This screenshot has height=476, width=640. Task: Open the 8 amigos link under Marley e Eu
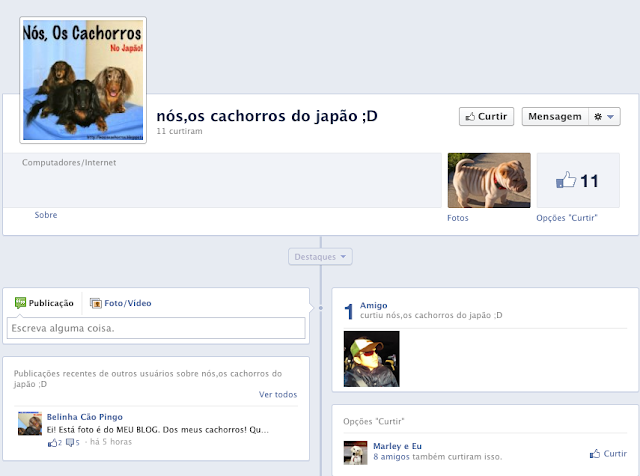coord(391,456)
